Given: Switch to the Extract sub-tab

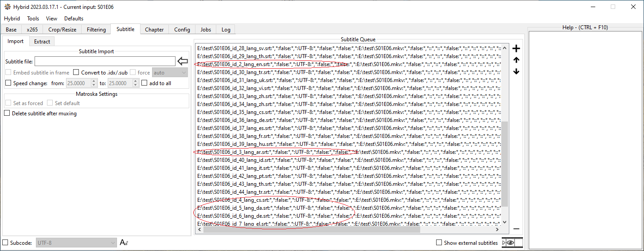Looking at the screenshot, I should [42, 41].
